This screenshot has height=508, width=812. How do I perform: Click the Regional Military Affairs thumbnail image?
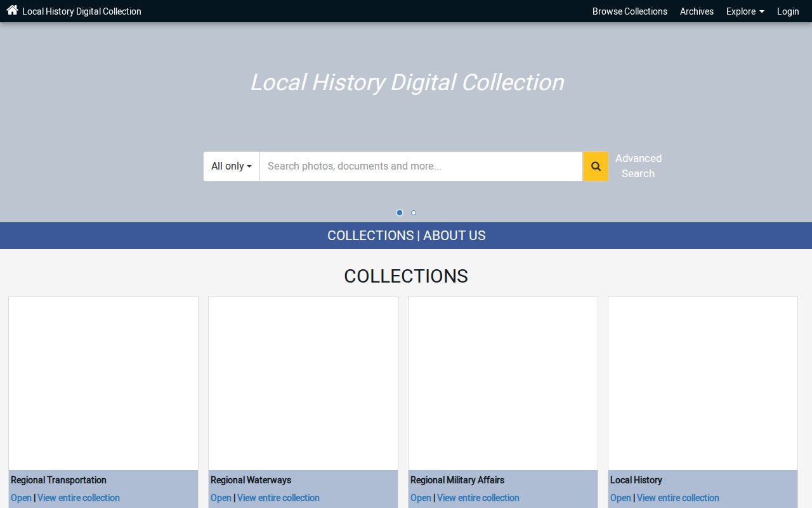coord(503,384)
